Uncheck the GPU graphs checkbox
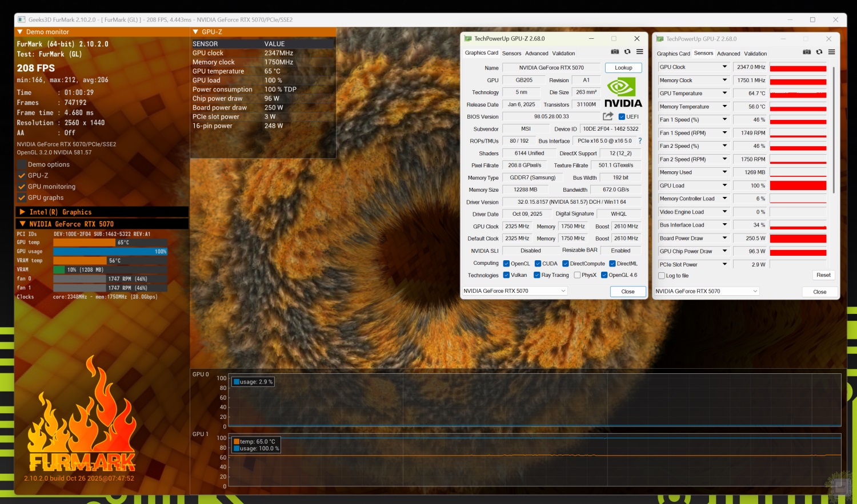The image size is (857, 504). pos(22,198)
